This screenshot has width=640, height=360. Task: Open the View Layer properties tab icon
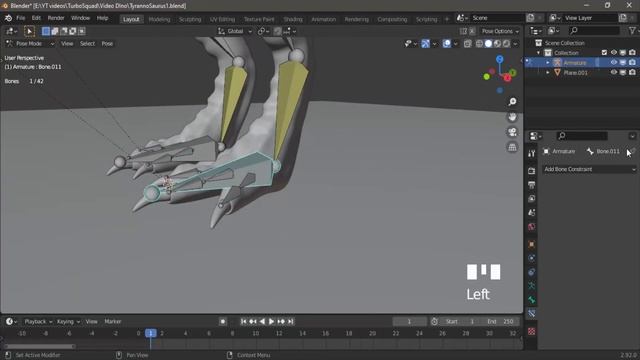pyautogui.click(x=531, y=199)
